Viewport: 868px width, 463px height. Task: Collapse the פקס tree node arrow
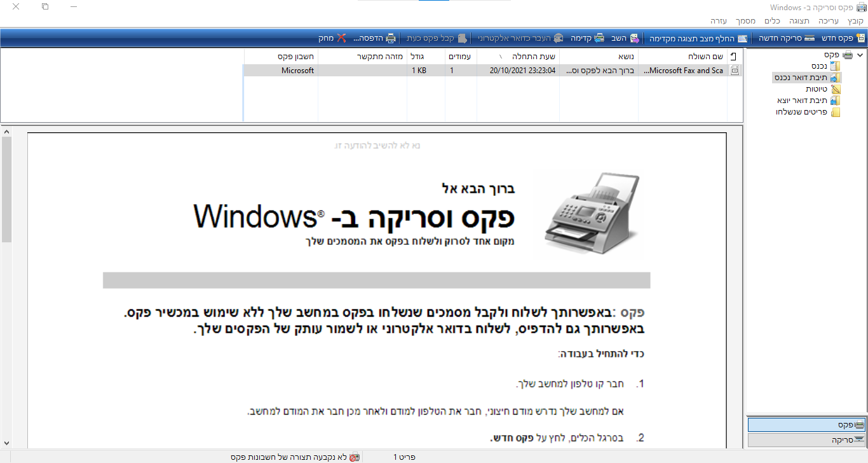point(860,55)
